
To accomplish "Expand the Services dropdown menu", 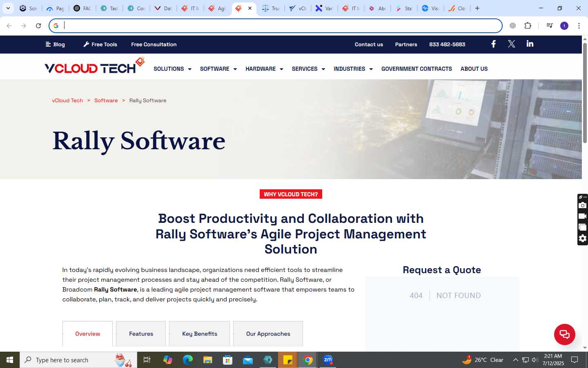I will (x=308, y=69).
